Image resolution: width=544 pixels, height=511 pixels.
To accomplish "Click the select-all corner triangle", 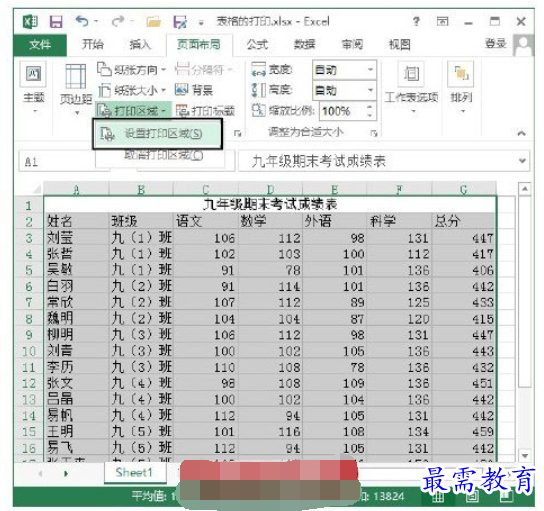I will pos(36,189).
